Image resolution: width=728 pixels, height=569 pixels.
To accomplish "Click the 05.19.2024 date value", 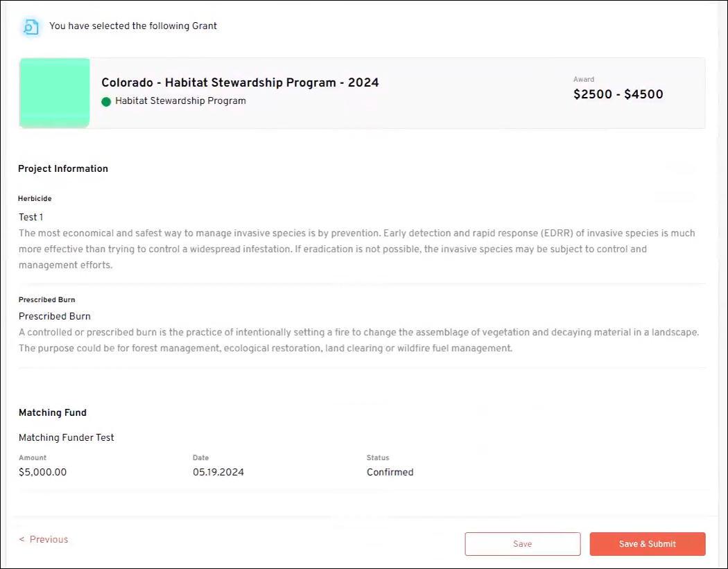I will (x=218, y=472).
